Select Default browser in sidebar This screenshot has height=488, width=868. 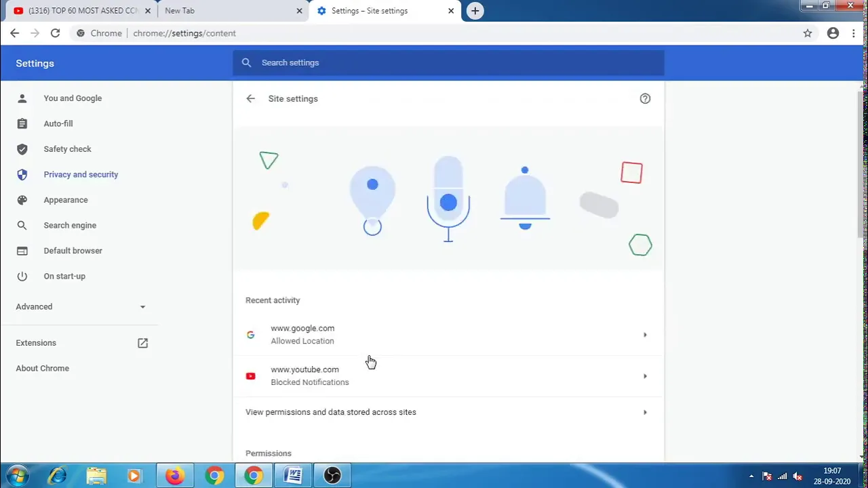(73, 251)
